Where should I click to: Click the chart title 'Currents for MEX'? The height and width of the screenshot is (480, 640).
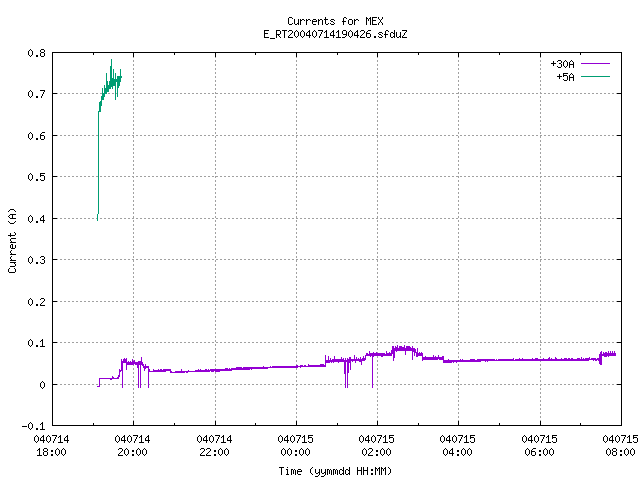(x=335, y=21)
